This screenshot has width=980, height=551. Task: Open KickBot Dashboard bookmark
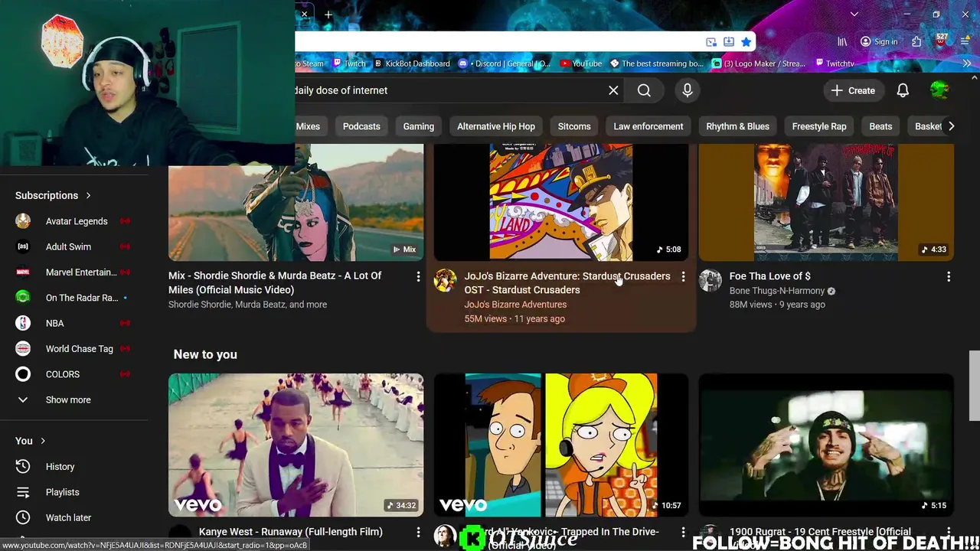pyautogui.click(x=412, y=64)
